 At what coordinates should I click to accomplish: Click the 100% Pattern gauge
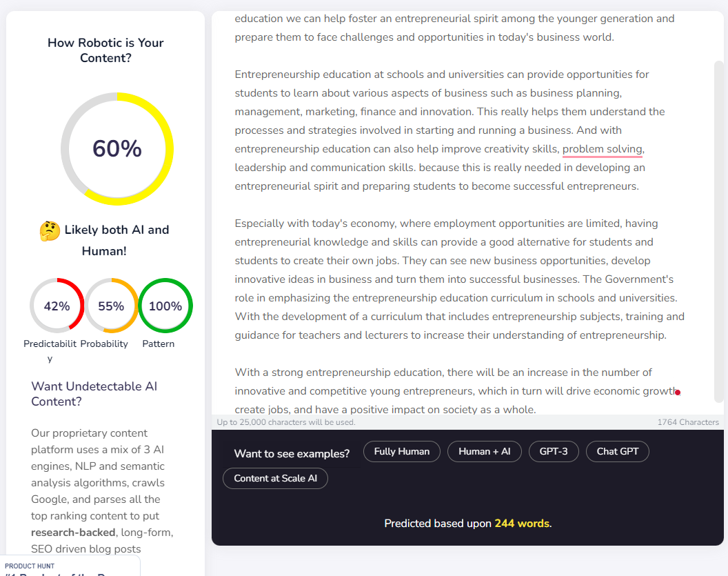[165, 306]
